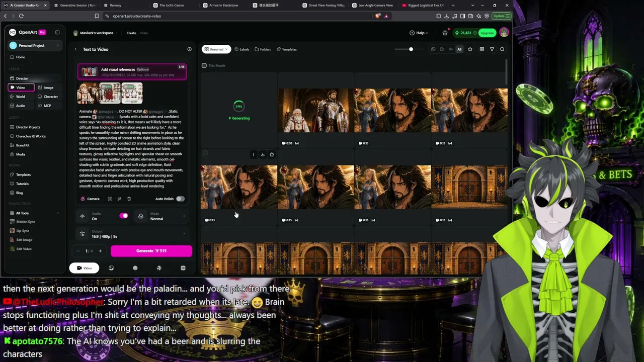Filter gallery by images only
Image resolution: width=644 pixels, height=362 pixels.
[x=433, y=49]
